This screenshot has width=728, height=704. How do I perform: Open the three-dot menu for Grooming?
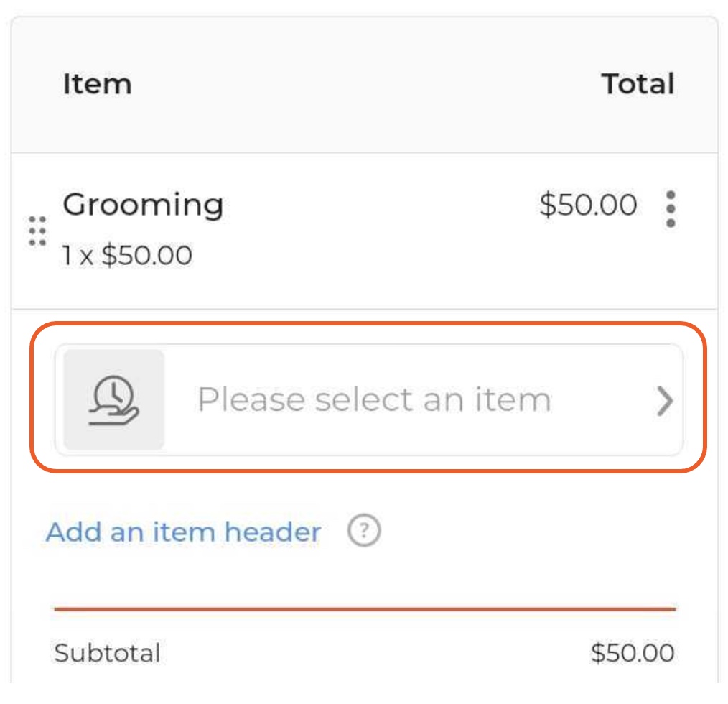[670, 209]
